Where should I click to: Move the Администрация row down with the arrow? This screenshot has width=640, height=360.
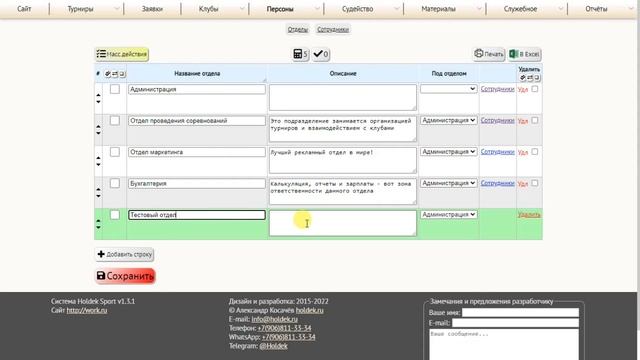[98, 101]
